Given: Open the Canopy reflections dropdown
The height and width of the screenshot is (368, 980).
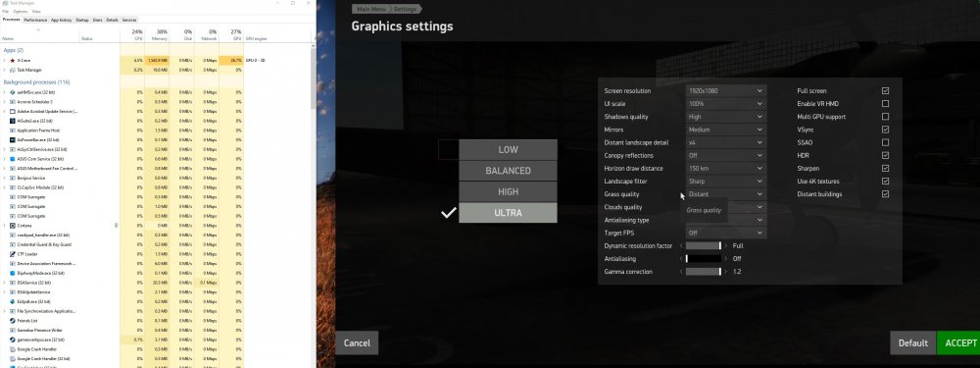Looking at the screenshot, I should (x=725, y=155).
